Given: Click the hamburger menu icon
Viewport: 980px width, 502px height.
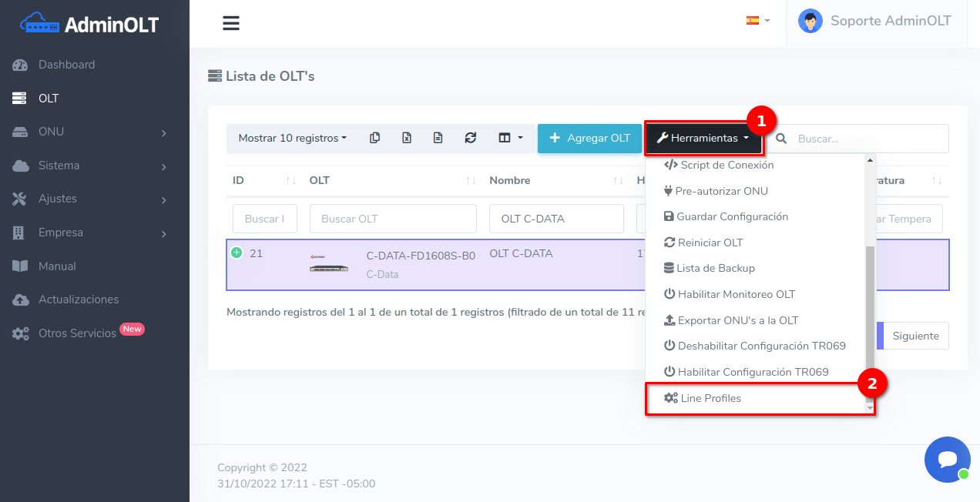Looking at the screenshot, I should (231, 23).
